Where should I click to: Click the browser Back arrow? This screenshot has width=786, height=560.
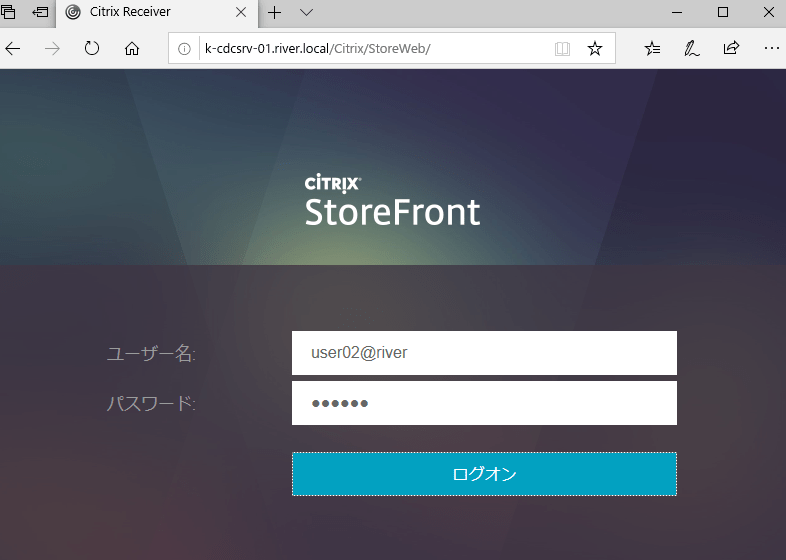[13, 49]
